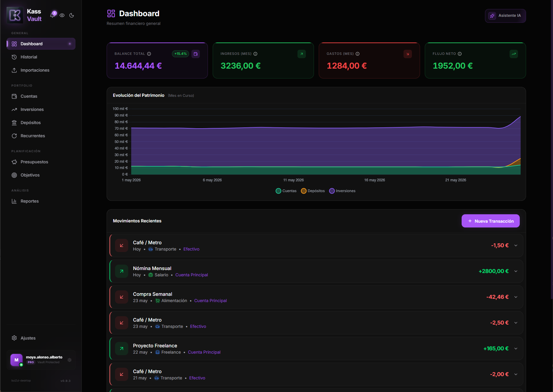Click info icon beside Flujo Neto
This screenshot has height=392, width=553.
460,54
